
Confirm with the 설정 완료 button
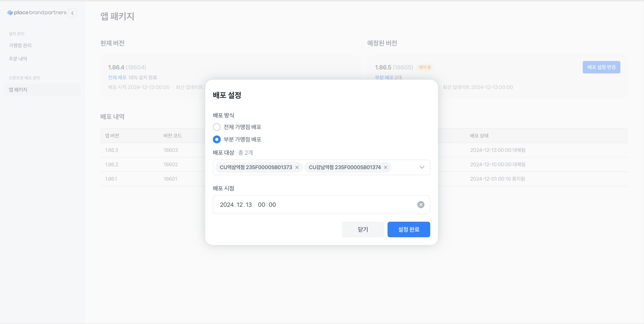coord(409,230)
